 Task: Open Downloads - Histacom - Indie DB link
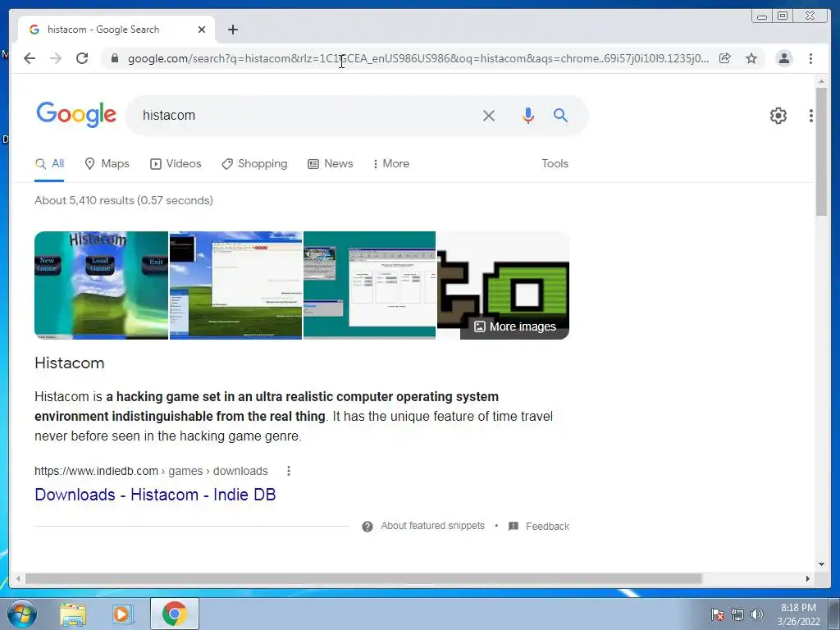point(155,495)
